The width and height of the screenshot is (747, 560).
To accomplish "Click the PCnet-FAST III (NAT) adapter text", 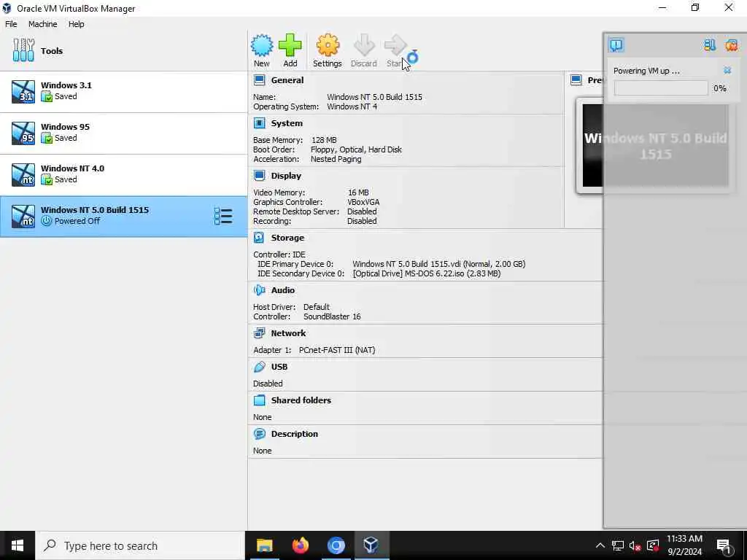I will pos(337,350).
